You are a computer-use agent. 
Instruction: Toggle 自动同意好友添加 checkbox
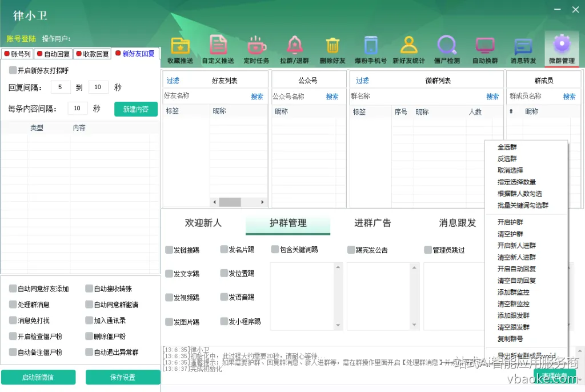point(13,288)
